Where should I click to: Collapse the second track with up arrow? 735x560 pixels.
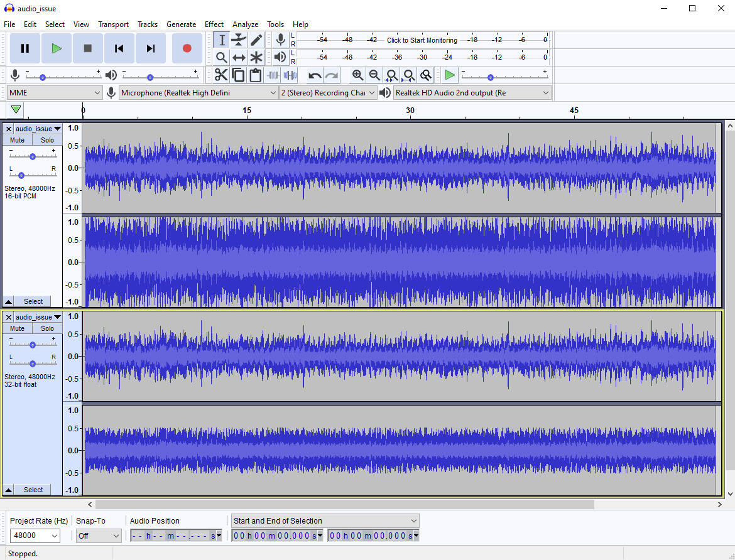8,490
